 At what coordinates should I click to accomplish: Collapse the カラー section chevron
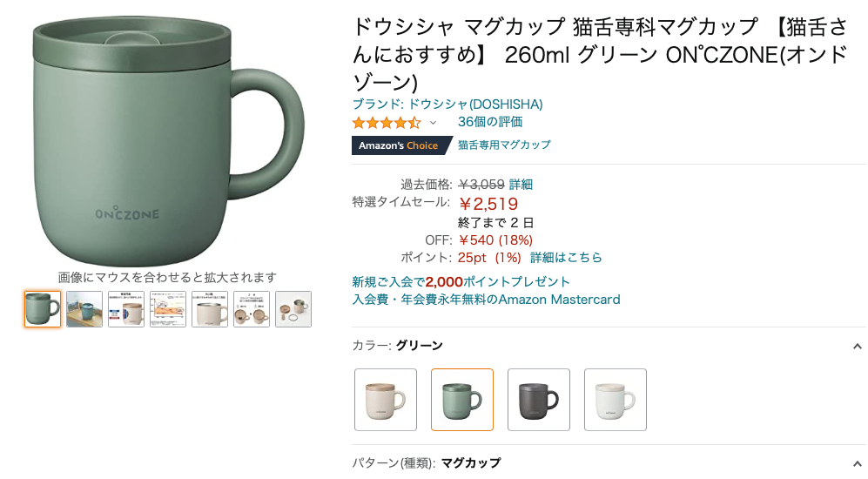click(x=857, y=347)
